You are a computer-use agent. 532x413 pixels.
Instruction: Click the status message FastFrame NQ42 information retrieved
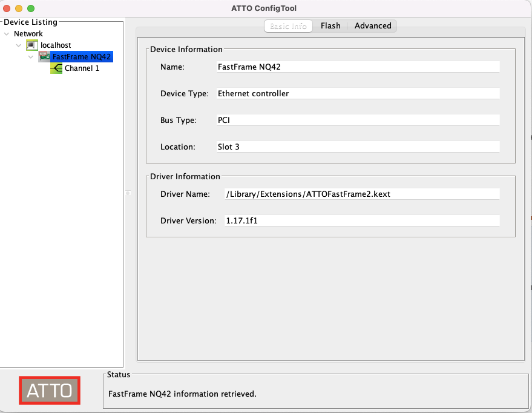click(x=182, y=394)
